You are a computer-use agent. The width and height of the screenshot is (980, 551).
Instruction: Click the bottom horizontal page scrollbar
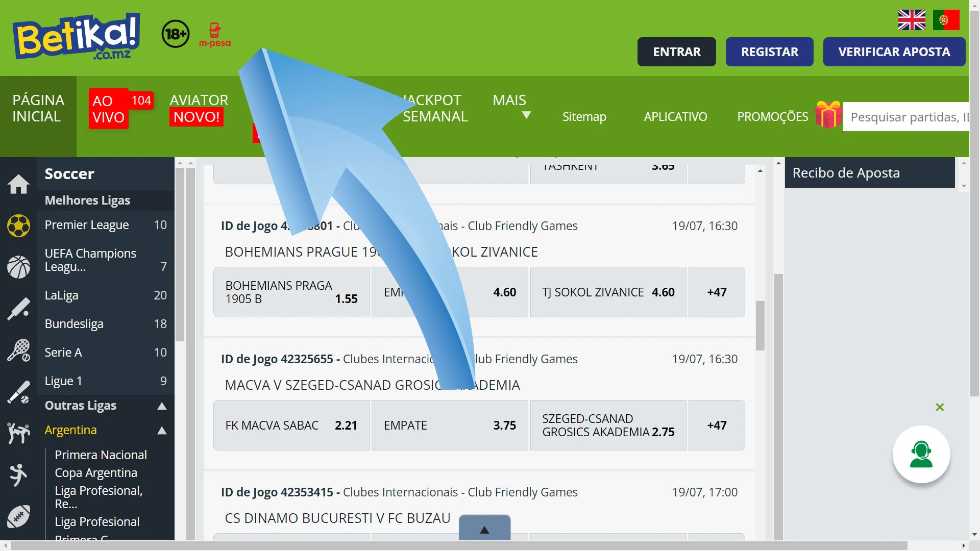tap(458, 545)
